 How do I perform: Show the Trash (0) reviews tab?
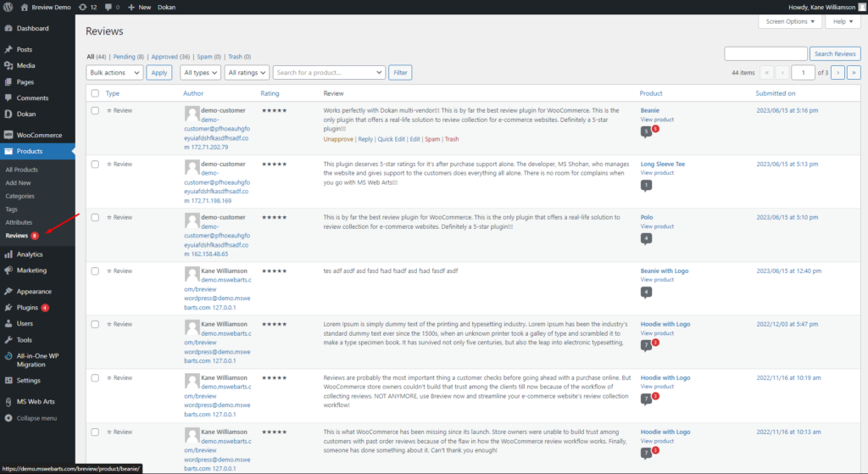[x=239, y=57]
